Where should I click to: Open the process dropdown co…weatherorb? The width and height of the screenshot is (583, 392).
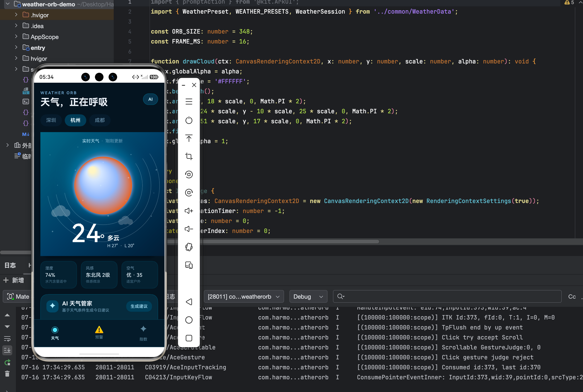pyautogui.click(x=244, y=297)
